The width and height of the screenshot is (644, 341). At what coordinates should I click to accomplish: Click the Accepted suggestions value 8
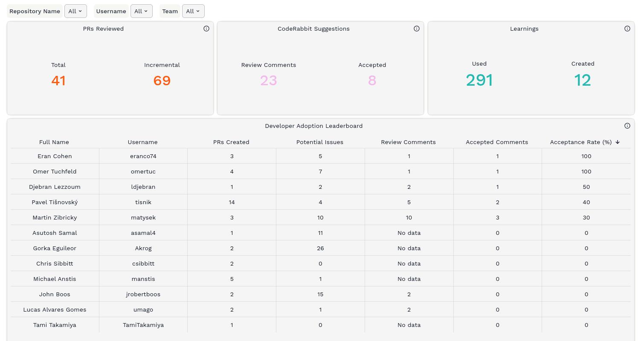pyautogui.click(x=372, y=81)
